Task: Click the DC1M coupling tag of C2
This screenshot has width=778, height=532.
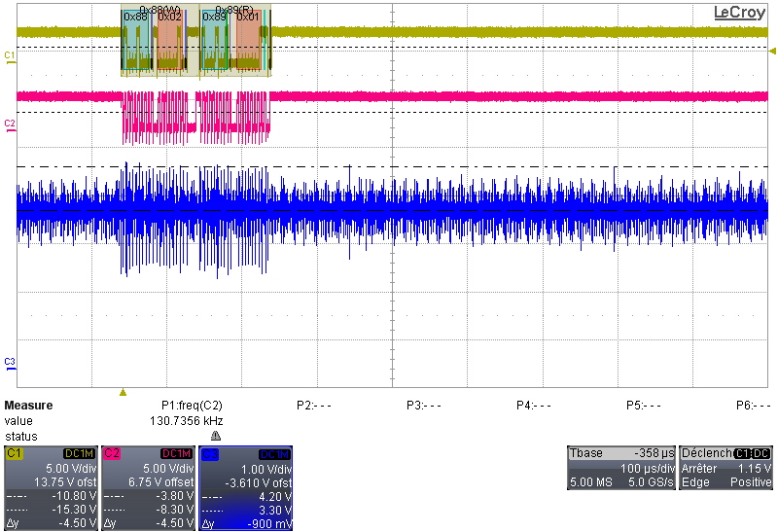Action: [176, 453]
